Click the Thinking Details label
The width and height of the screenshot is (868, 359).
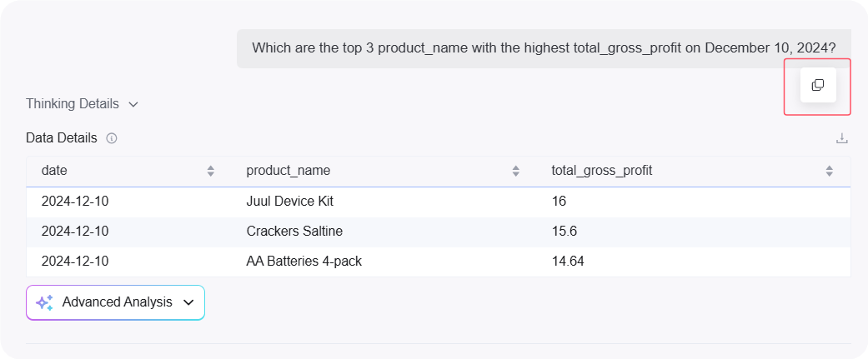(72, 104)
